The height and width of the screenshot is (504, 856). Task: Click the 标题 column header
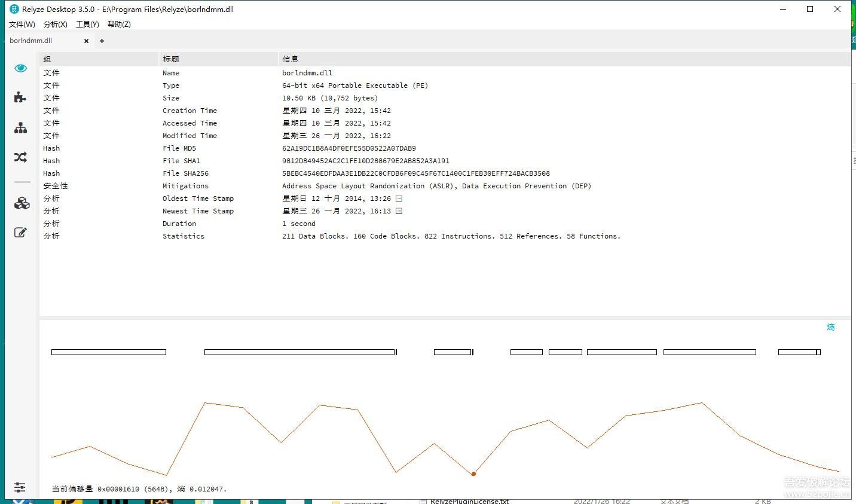171,59
